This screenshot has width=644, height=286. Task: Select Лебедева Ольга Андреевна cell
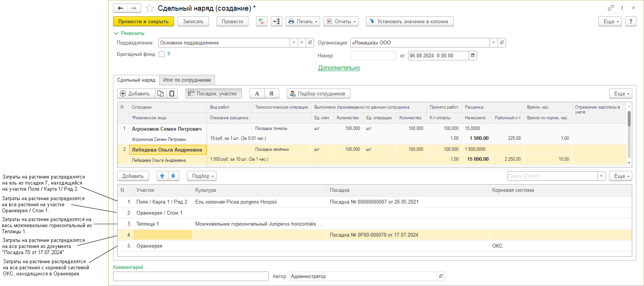tap(167, 150)
